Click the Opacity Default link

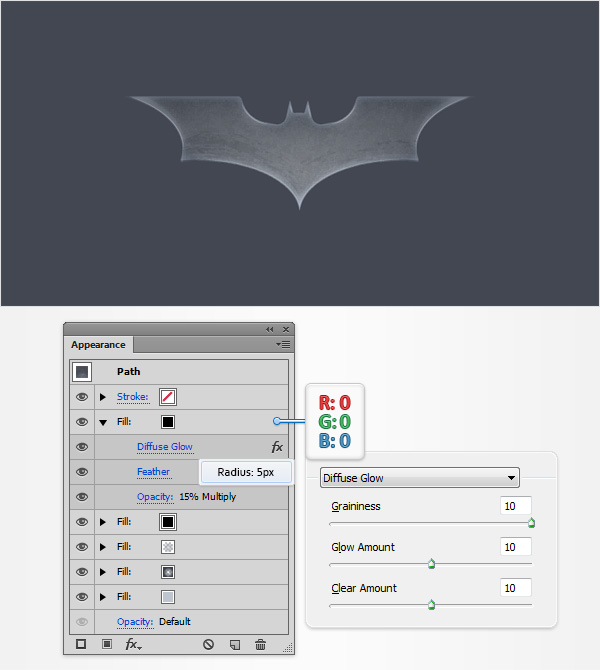(x=135, y=622)
